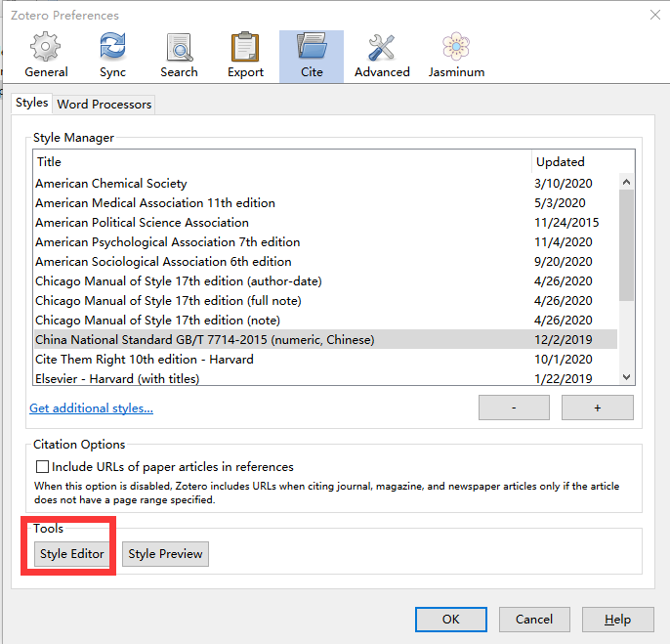Click the Cancel button
Image resolution: width=670 pixels, height=644 pixels.
tap(534, 620)
